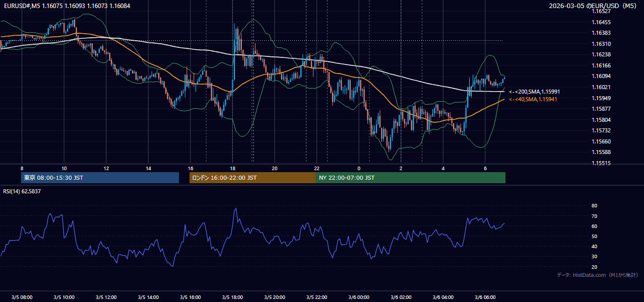Click price axis value 1.15732
The height and width of the screenshot is (302, 644).
[x=601, y=130]
